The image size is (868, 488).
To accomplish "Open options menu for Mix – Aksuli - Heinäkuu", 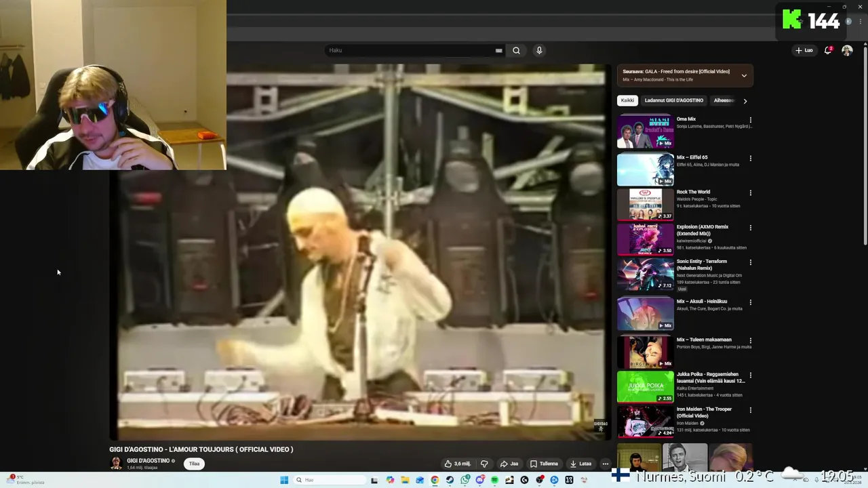I will click(750, 302).
